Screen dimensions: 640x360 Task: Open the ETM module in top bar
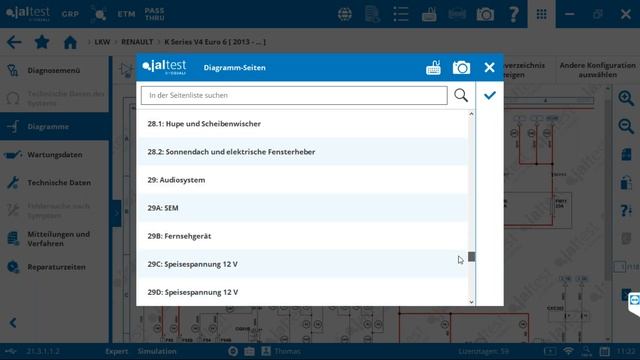point(126,14)
